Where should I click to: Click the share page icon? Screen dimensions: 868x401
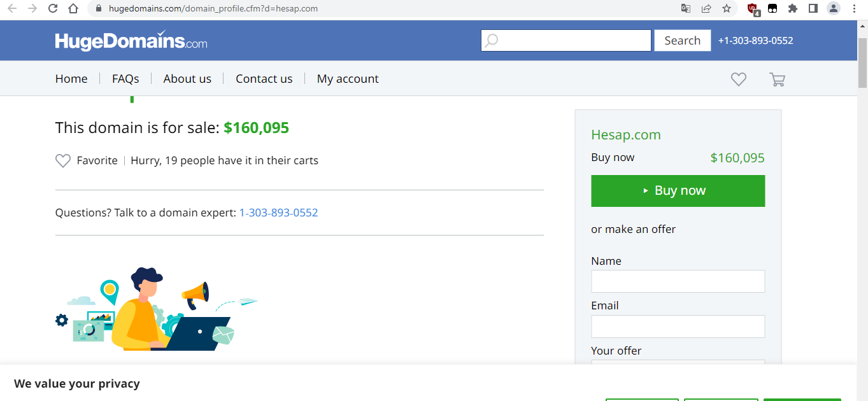(706, 9)
